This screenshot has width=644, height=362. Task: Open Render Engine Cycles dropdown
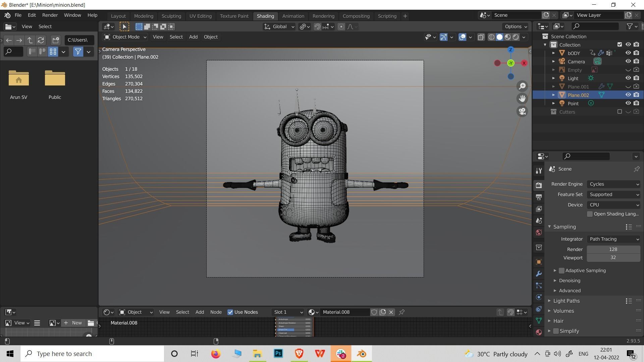pyautogui.click(x=613, y=184)
